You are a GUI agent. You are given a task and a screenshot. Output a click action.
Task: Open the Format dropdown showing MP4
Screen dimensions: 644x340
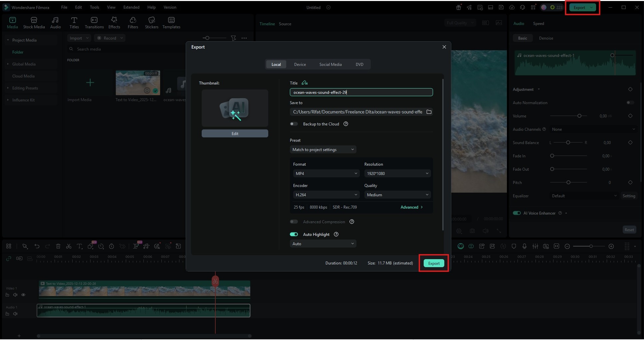pos(326,173)
